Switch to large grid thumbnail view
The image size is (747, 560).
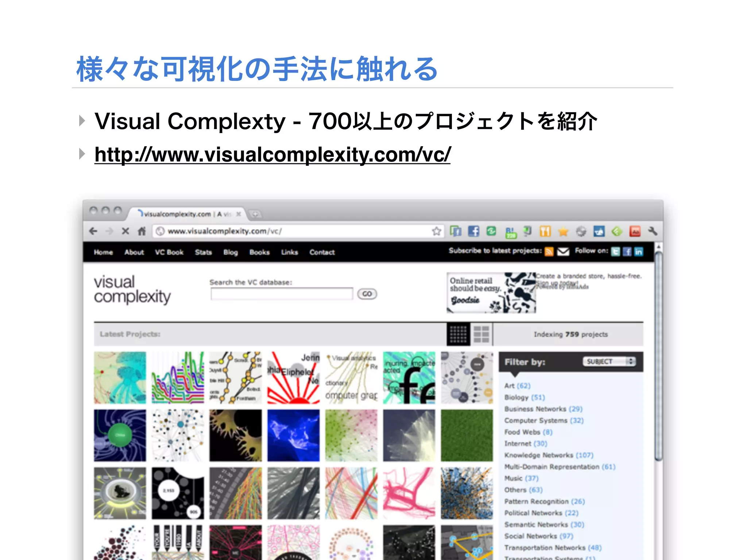point(481,334)
